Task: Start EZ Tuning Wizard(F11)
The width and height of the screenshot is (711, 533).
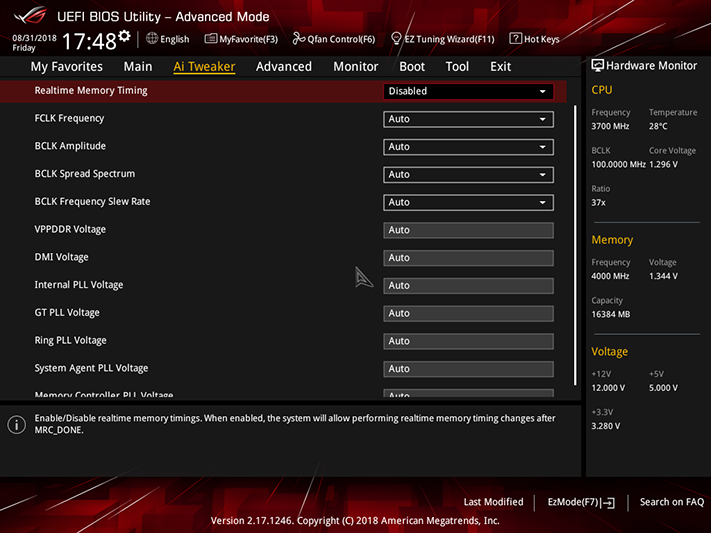Action: point(443,39)
